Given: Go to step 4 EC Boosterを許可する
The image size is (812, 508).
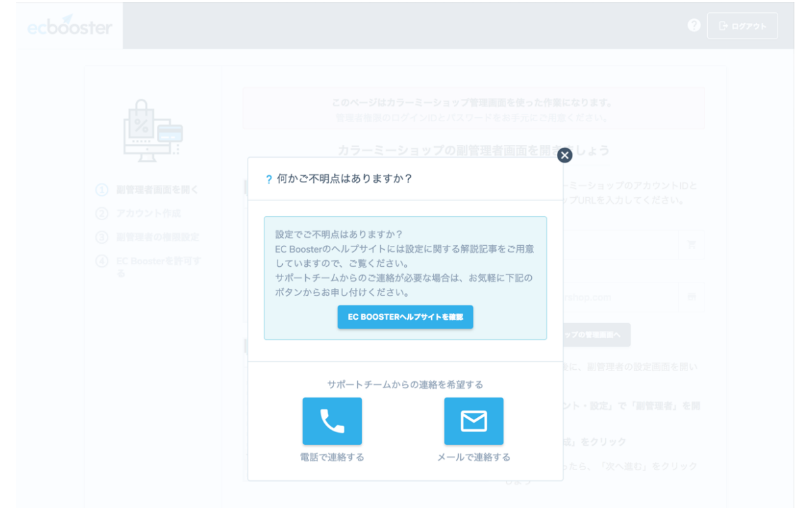Looking at the screenshot, I should [x=150, y=267].
